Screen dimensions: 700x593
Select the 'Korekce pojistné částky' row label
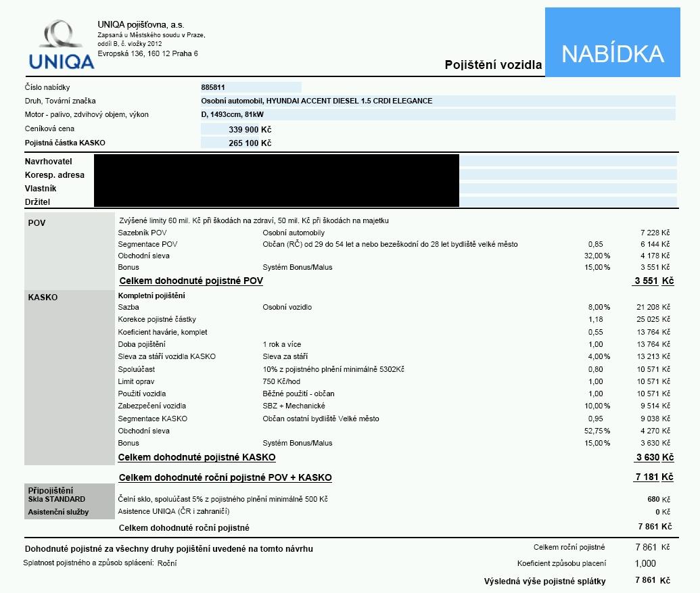157,319
